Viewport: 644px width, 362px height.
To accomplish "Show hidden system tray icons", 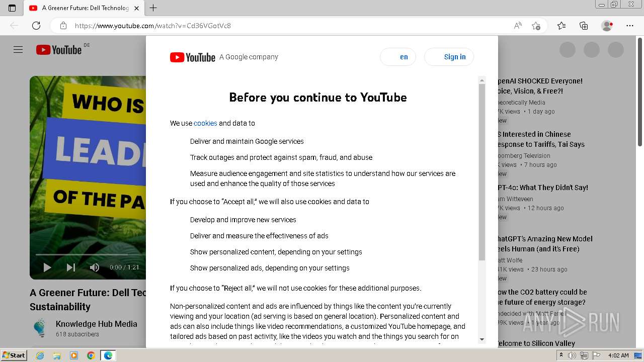I will (x=561, y=355).
